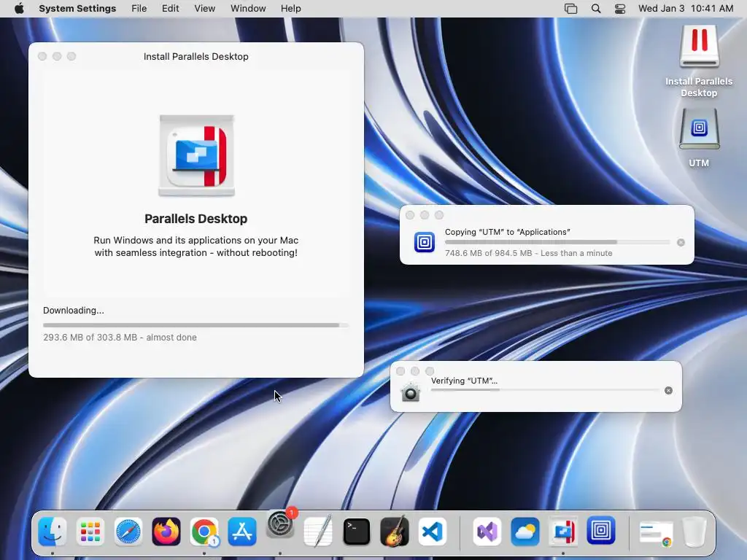The width and height of the screenshot is (747, 560).
Task: Open the Apple menu
Action: [x=19, y=9]
